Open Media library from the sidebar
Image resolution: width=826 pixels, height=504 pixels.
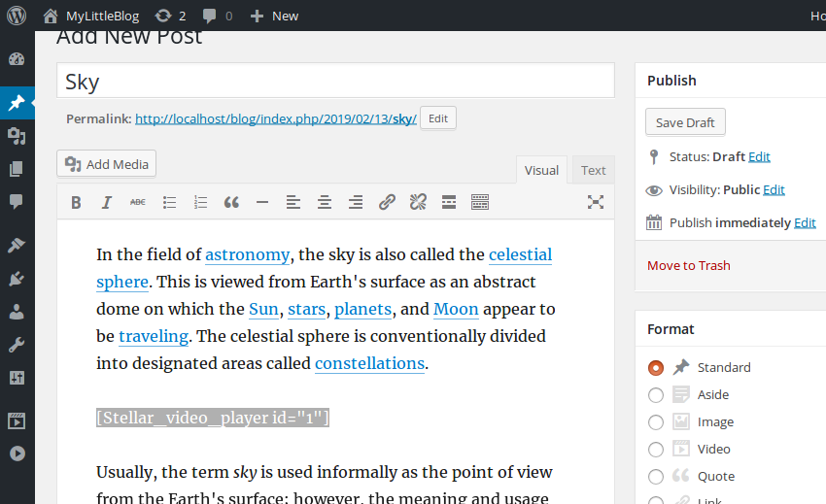17,136
